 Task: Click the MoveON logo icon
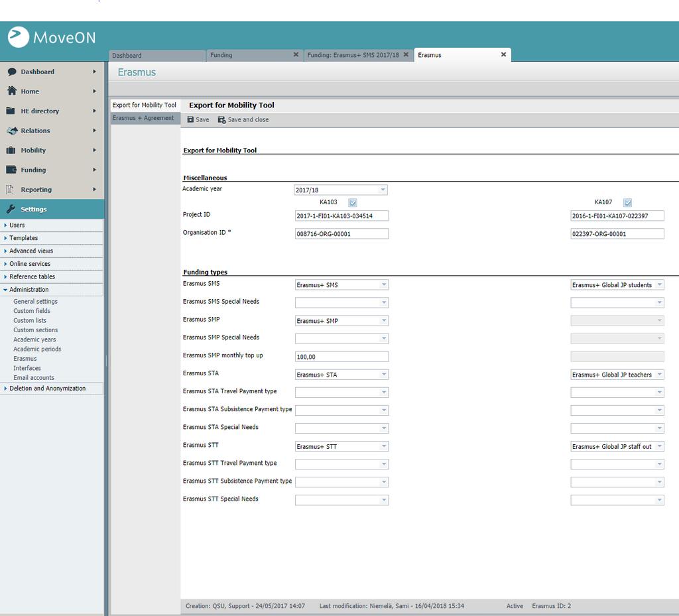[19, 37]
